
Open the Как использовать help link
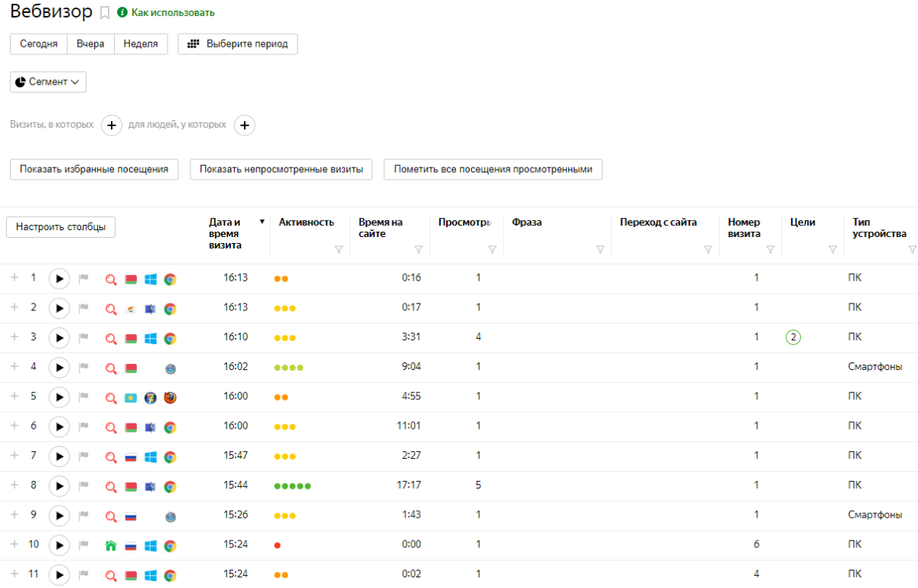[x=172, y=13]
